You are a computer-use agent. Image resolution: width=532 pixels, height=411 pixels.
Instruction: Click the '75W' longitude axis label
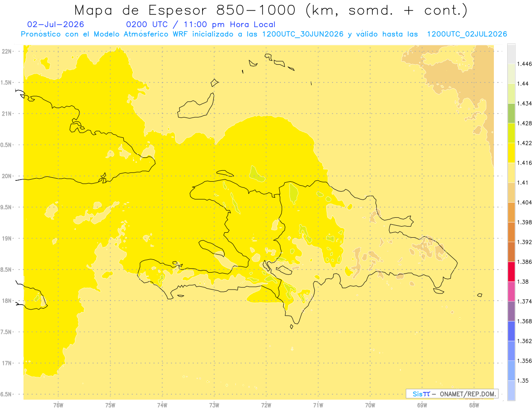coord(110,405)
